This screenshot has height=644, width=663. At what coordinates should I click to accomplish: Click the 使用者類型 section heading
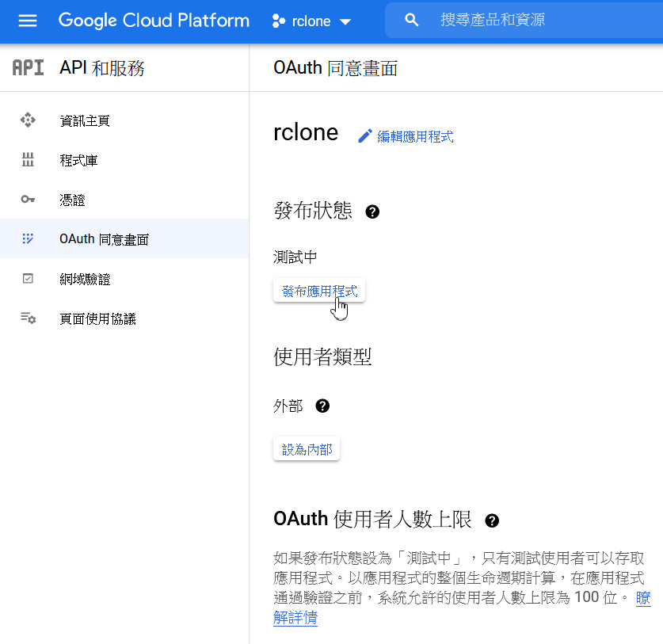[322, 357]
